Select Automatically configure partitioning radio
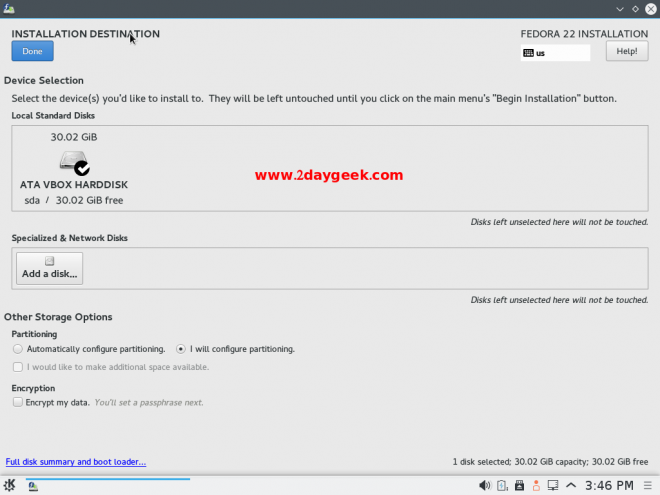The height and width of the screenshot is (495, 660). coord(18,349)
